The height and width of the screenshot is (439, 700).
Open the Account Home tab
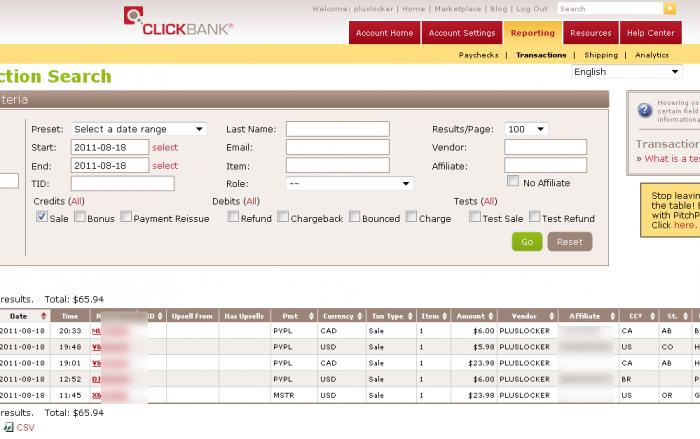pos(384,33)
